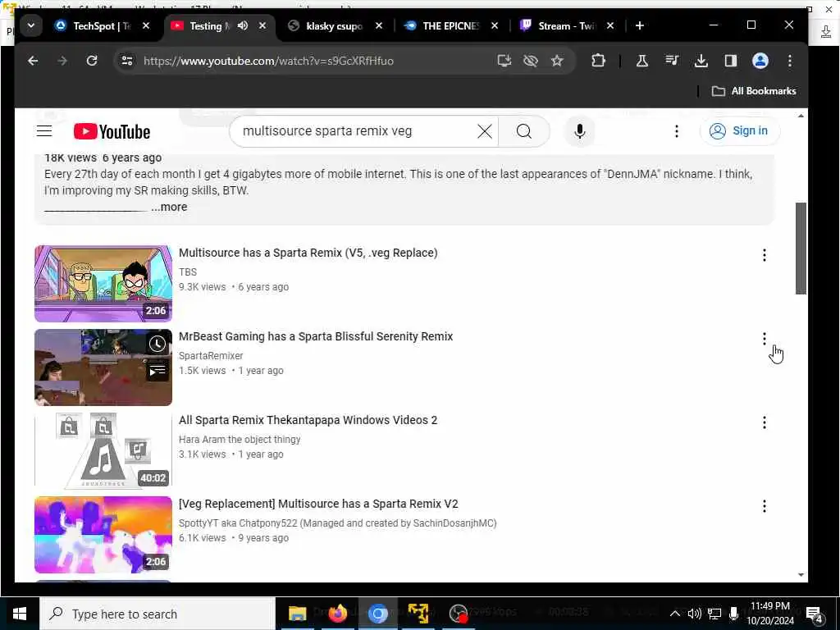Go to YouTube home via logo

tap(112, 132)
